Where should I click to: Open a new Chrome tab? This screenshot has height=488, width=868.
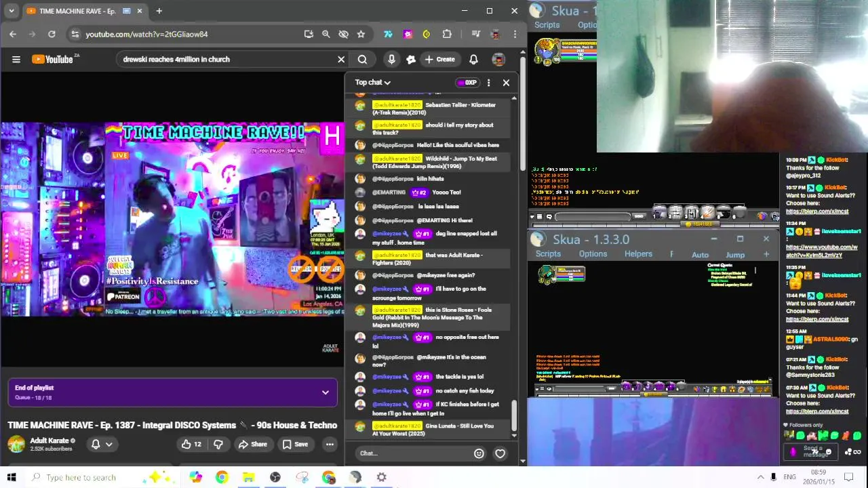pos(159,11)
